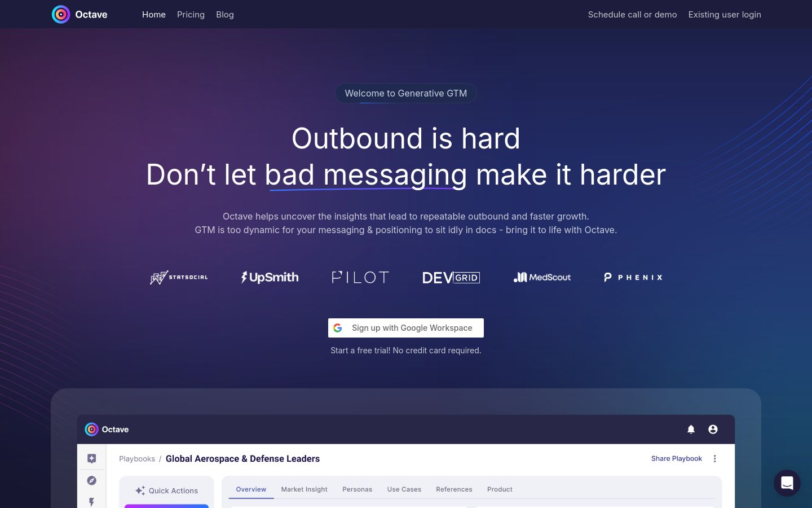Click the Google G icon in the signup button
Viewport: 812px width, 508px height.
click(338, 328)
